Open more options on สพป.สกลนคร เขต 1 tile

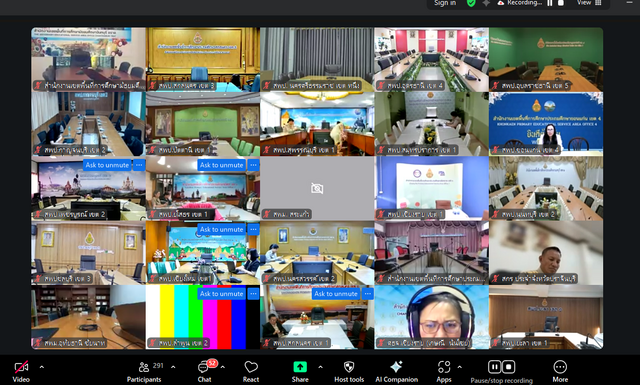click(367, 294)
